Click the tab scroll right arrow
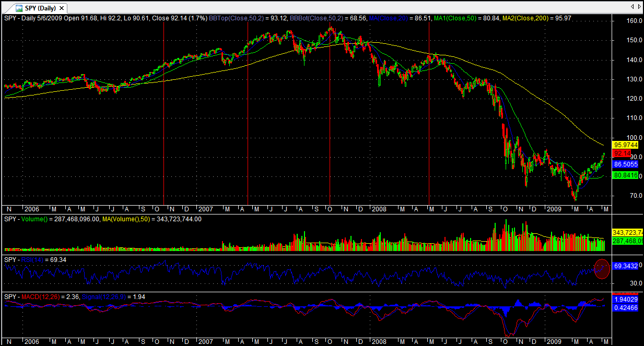 (x=639, y=7)
